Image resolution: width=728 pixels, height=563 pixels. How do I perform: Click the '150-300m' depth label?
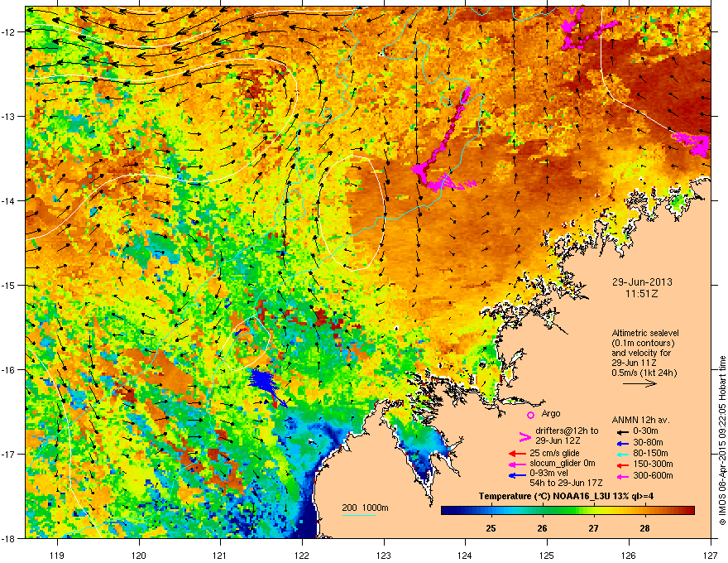tap(653, 464)
